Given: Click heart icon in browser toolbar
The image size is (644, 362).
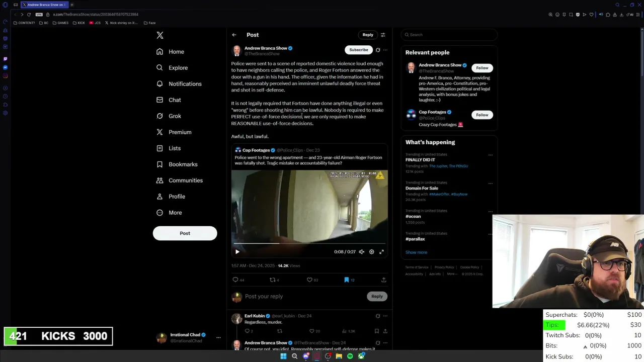Looking at the screenshot, I should coord(591,15).
